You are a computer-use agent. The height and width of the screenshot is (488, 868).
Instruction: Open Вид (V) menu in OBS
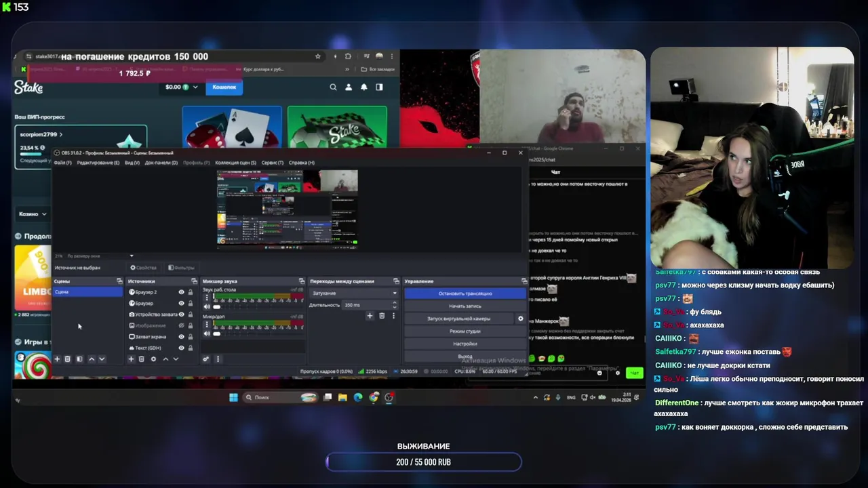132,163
